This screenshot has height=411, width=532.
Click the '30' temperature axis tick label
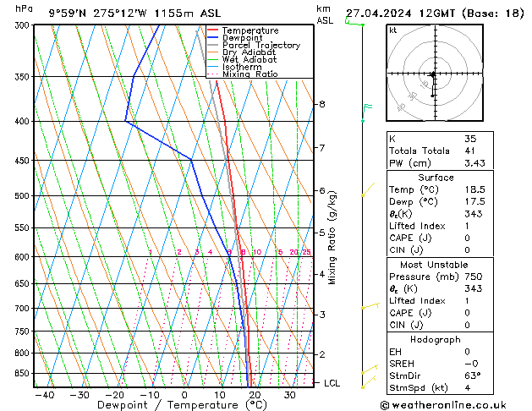click(x=289, y=395)
